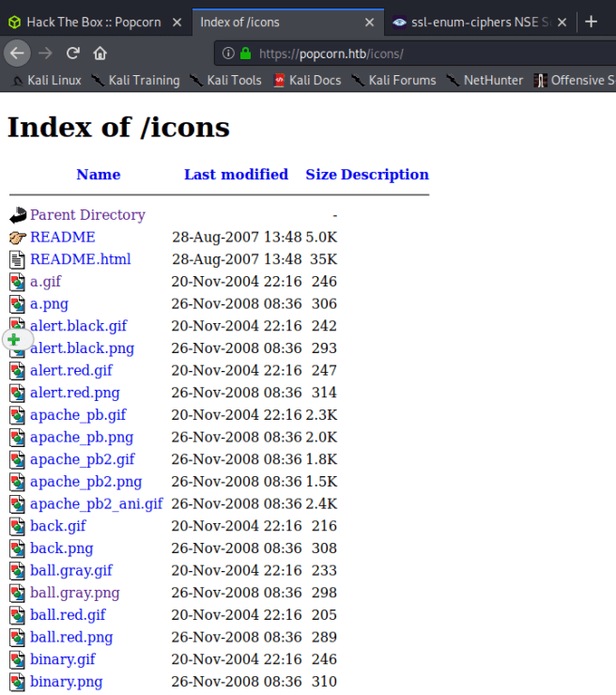Image resolution: width=616 pixels, height=695 pixels.
Task: Open the NetHunter bookmark
Action: tap(485, 81)
